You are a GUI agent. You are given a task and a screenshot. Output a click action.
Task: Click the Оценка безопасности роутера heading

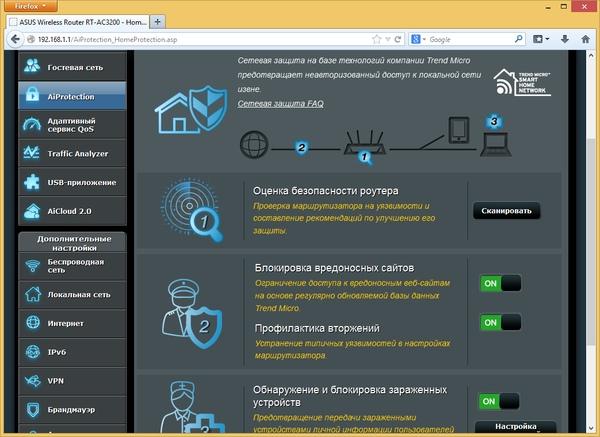(x=326, y=191)
